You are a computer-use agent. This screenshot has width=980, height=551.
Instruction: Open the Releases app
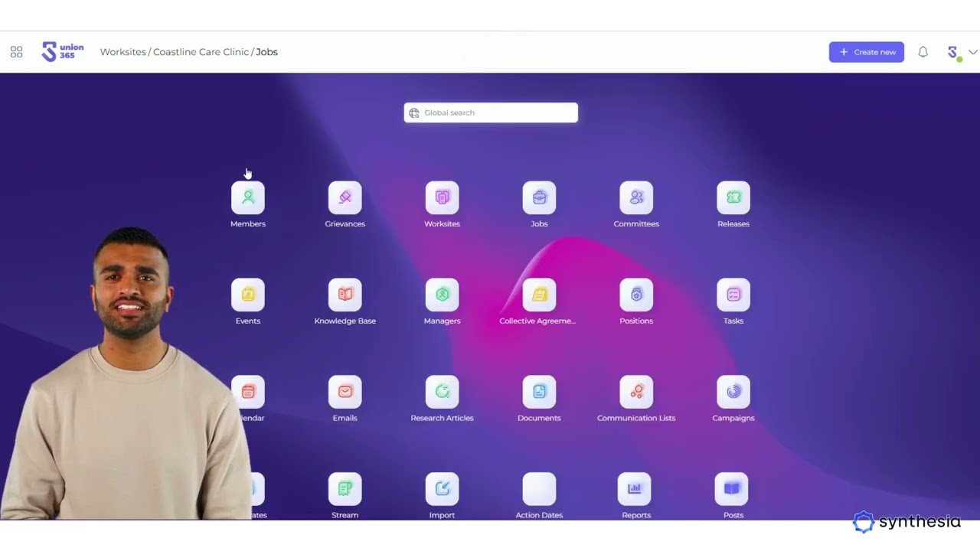733,198
